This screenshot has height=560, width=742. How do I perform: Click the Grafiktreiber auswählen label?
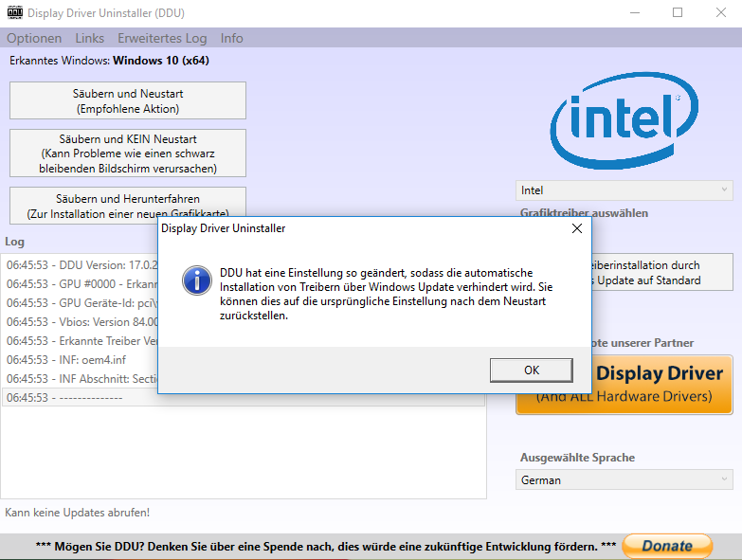pos(584,213)
